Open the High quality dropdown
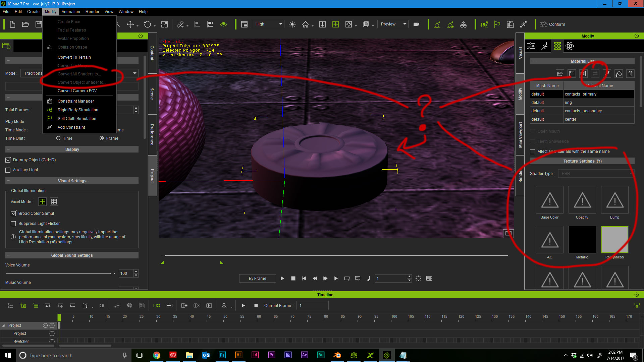Image resolution: width=644 pixels, height=362 pixels. click(x=268, y=24)
